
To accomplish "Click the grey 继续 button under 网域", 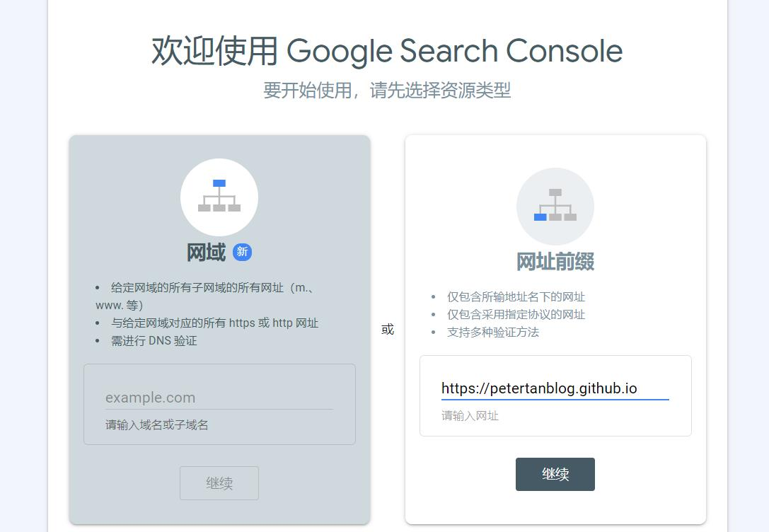I will point(219,482).
